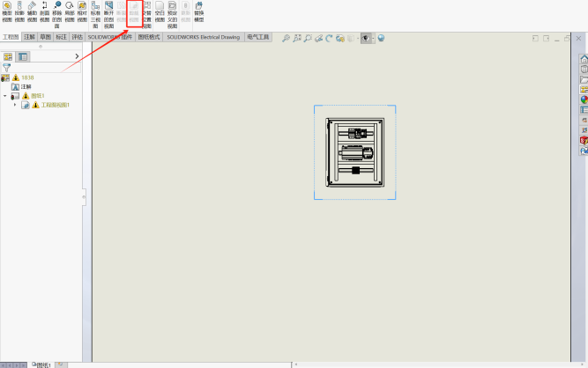
Task: Select the 注解 tree item
Action: [26, 86]
